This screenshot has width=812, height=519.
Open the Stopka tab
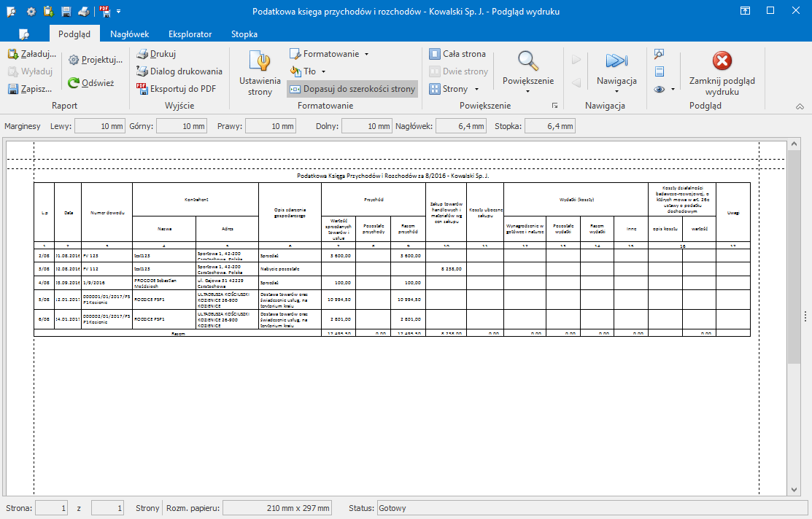244,34
